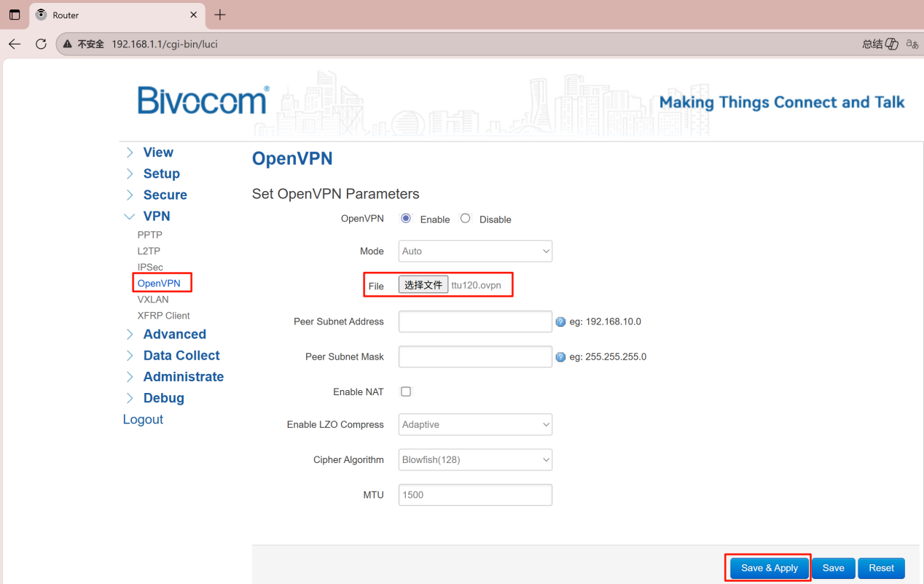The width and height of the screenshot is (924, 584).
Task: Open the Cipher Algorithm dropdown
Action: pyautogui.click(x=475, y=460)
